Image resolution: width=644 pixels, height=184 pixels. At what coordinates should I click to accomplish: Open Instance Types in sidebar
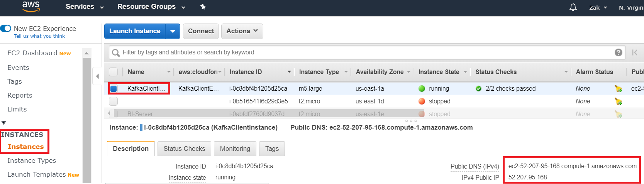coord(32,160)
